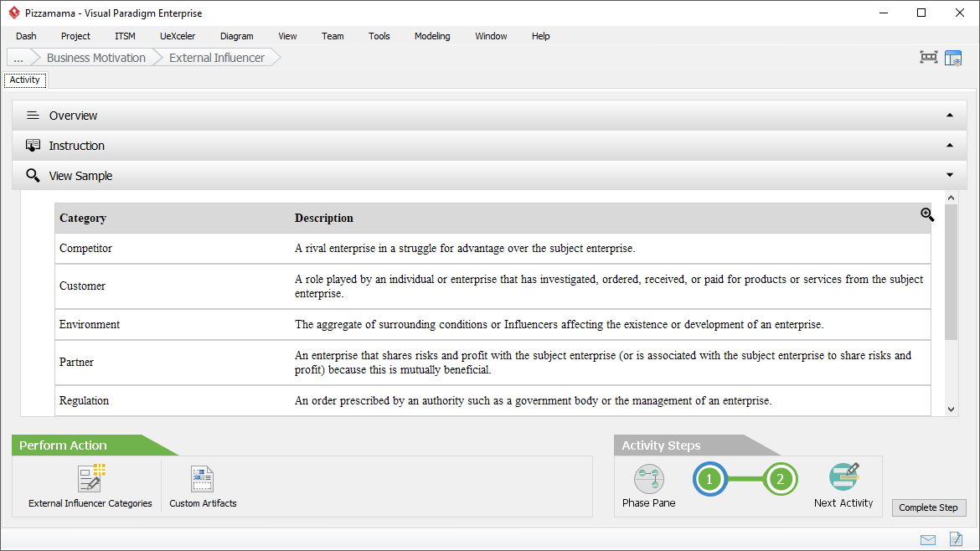Viewport: 980px width, 551px height.
Task: Open the Next Activity icon
Action: click(843, 478)
